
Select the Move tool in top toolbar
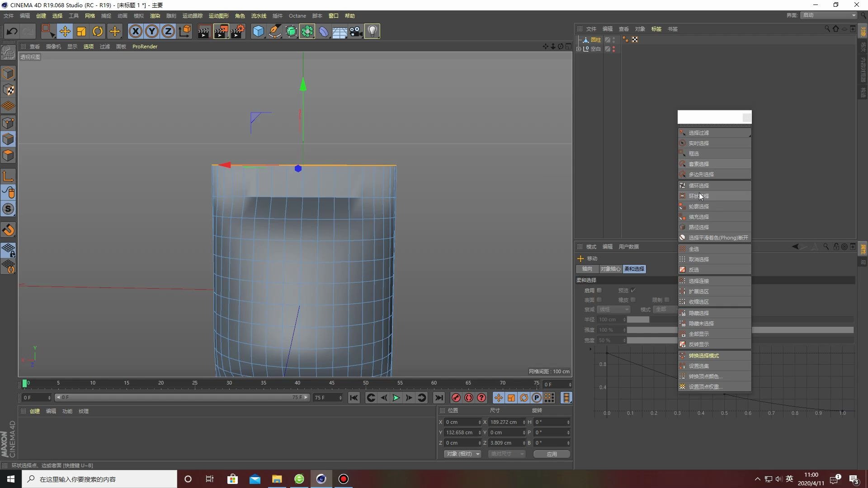pos(65,31)
